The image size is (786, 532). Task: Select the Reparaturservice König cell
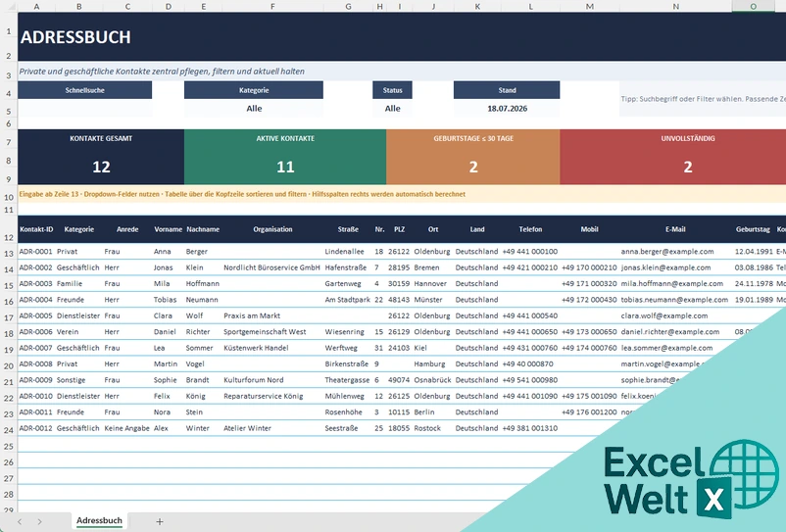pos(272,396)
